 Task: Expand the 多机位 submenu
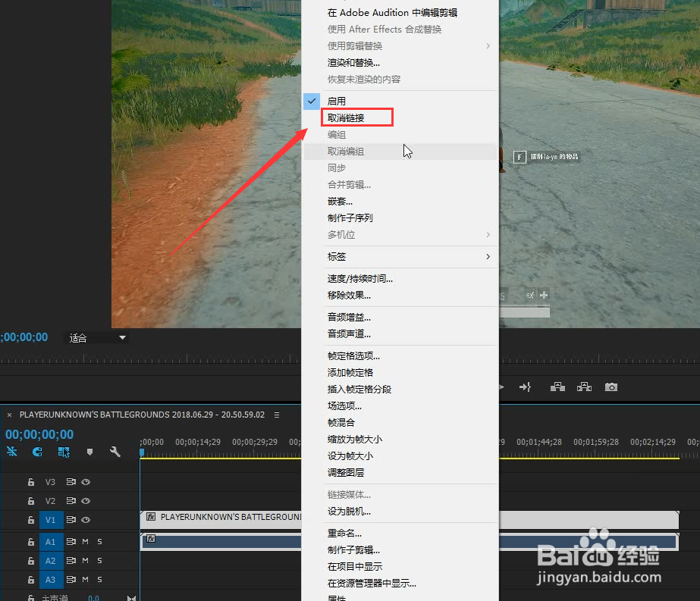click(400, 235)
